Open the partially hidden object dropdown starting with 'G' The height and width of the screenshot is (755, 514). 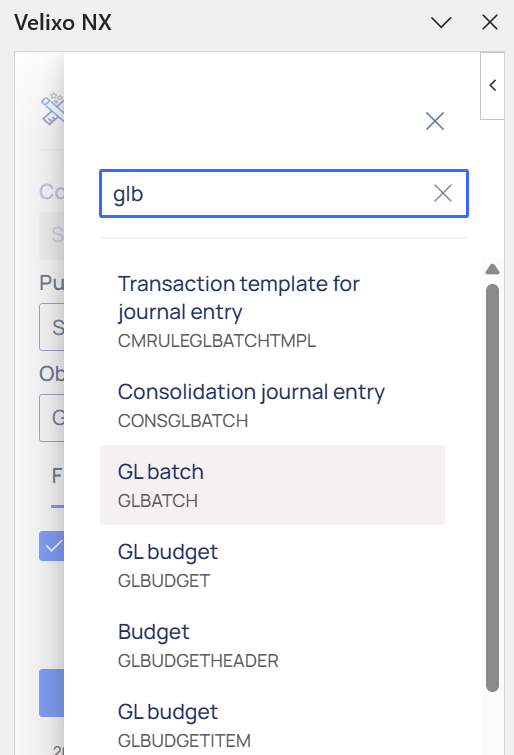(52, 418)
